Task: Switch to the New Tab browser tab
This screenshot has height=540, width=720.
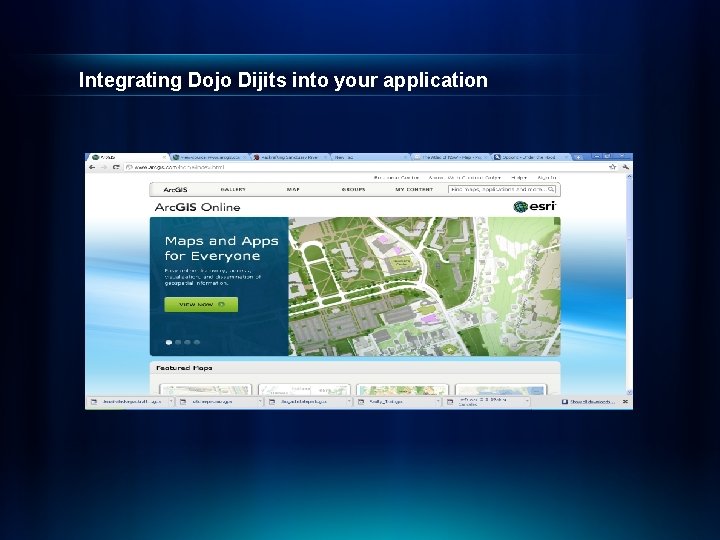Action: (370, 157)
